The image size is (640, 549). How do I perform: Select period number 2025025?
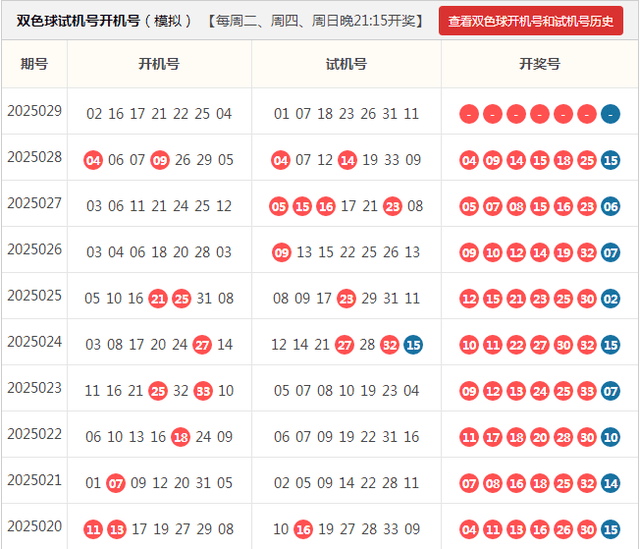point(35,296)
